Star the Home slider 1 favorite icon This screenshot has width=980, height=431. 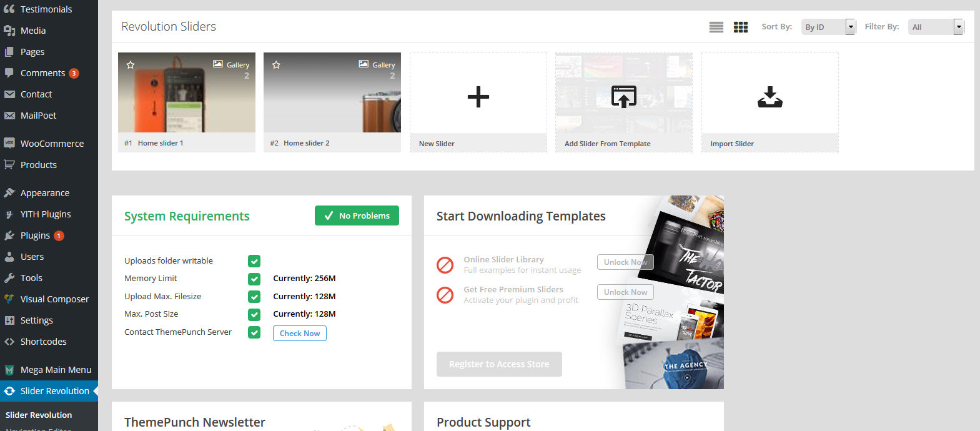pos(131,64)
